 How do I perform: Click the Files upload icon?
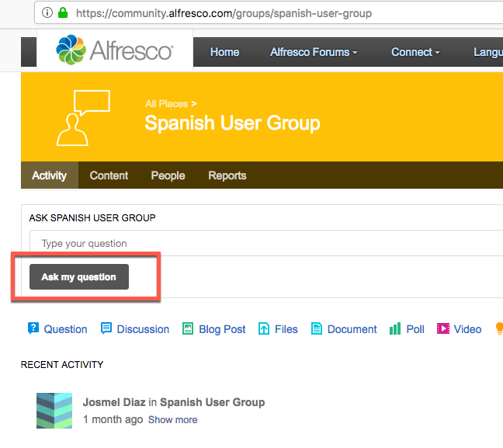pos(264,328)
